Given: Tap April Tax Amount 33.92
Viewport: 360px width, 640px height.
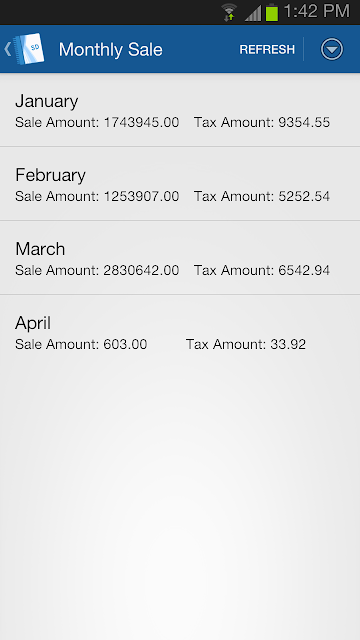Looking at the screenshot, I should pos(246,344).
